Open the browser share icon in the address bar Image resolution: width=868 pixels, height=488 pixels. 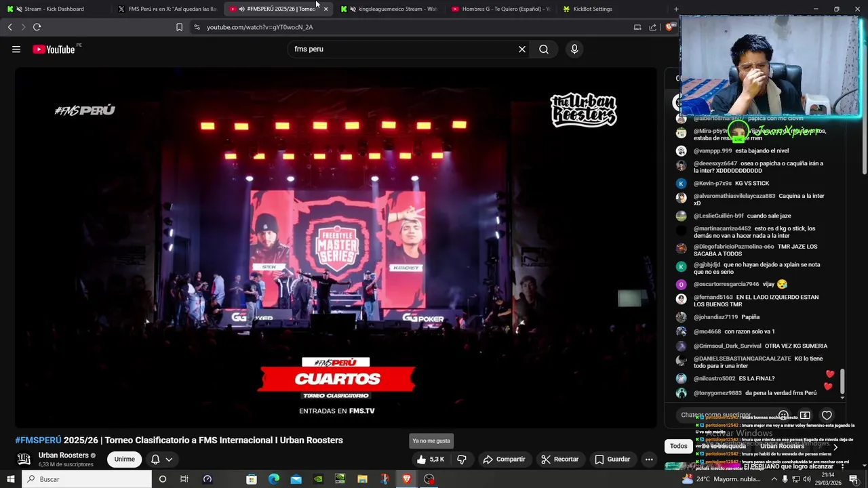[x=652, y=27]
